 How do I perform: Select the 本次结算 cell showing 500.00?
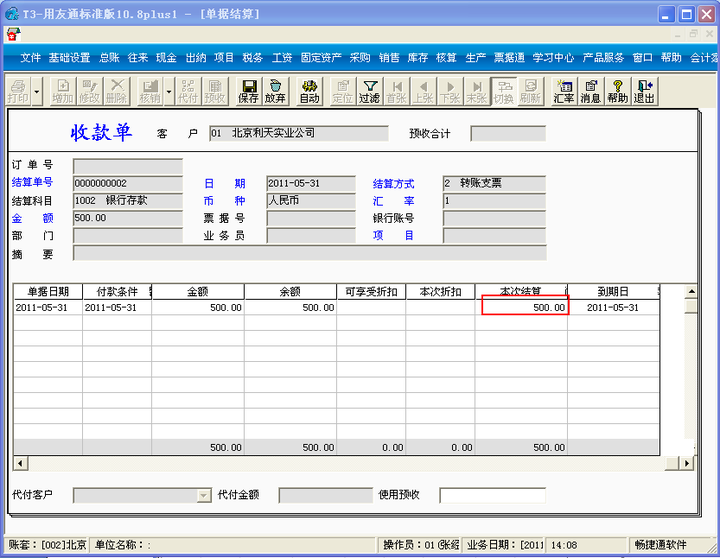coord(525,305)
